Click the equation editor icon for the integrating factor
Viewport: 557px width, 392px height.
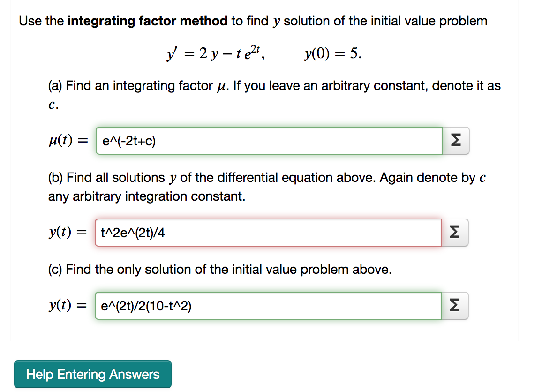pyautogui.click(x=455, y=140)
